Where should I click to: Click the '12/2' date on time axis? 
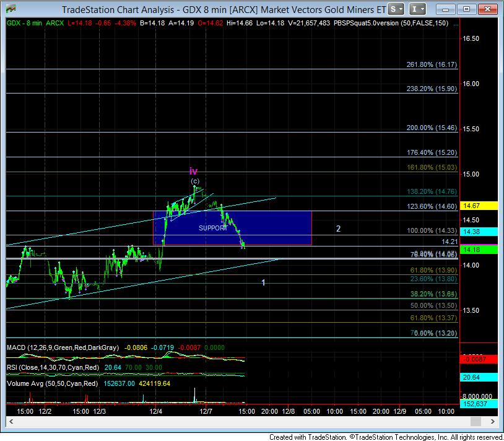[45, 411]
